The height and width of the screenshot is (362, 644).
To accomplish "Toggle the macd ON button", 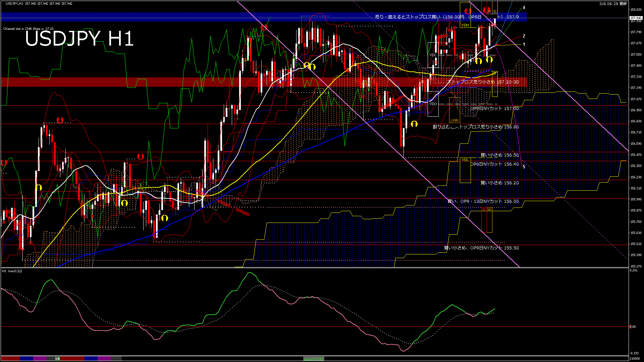I will click(x=314, y=359).
